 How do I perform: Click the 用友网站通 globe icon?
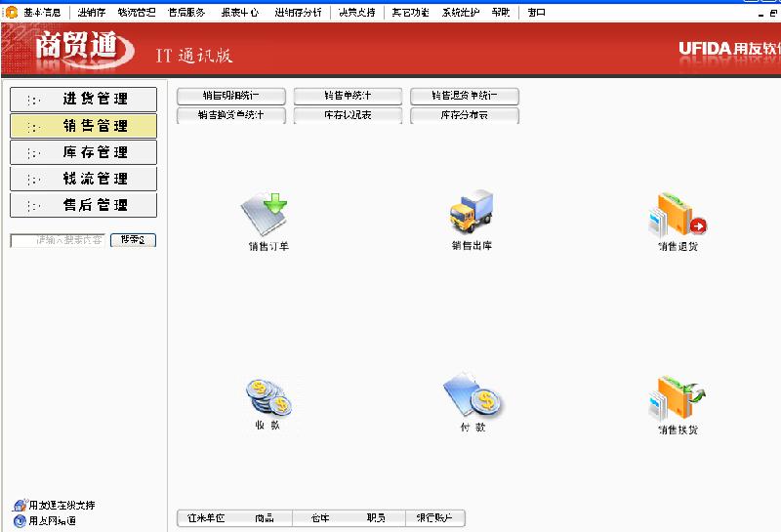(20, 521)
